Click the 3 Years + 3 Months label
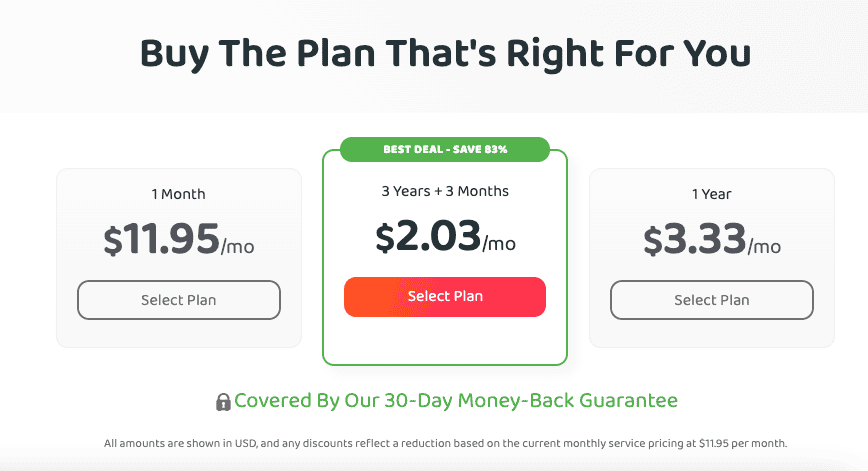The height and width of the screenshot is (471, 868). click(445, 191)
